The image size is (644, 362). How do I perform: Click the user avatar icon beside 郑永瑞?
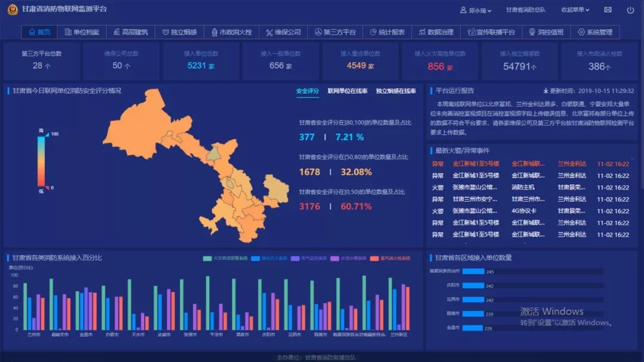coord(463,10)
